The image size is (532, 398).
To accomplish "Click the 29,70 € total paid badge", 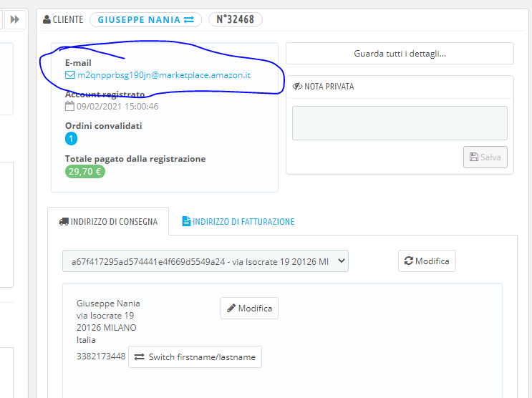I will coord(85,171).
